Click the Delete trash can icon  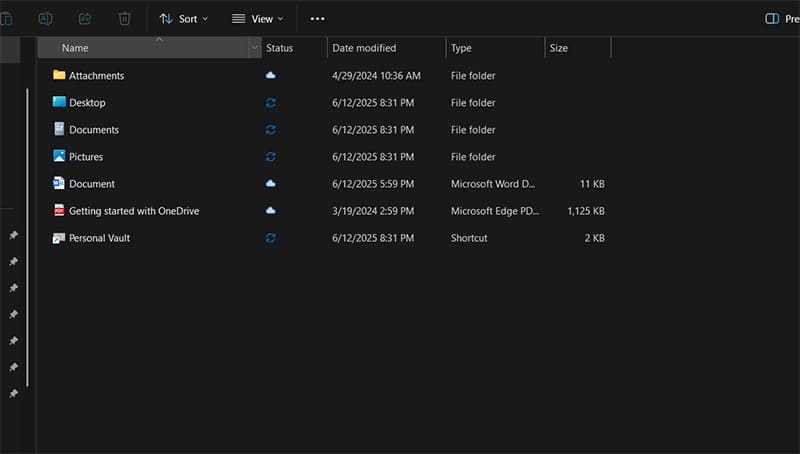point(124,18)
